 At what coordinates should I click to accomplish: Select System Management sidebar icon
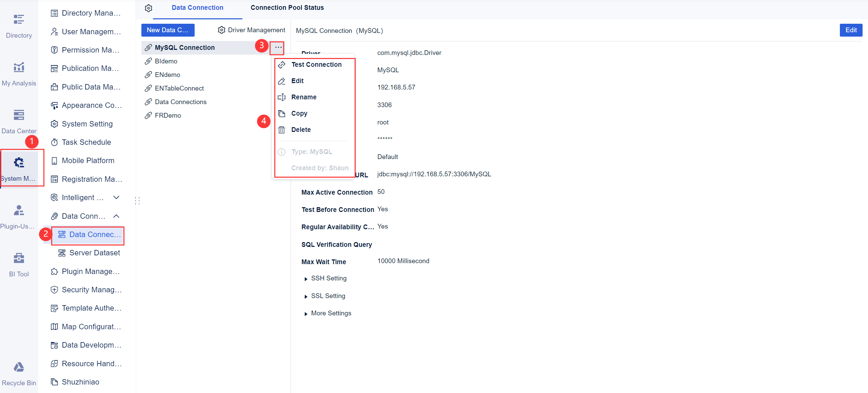point(19,168)
